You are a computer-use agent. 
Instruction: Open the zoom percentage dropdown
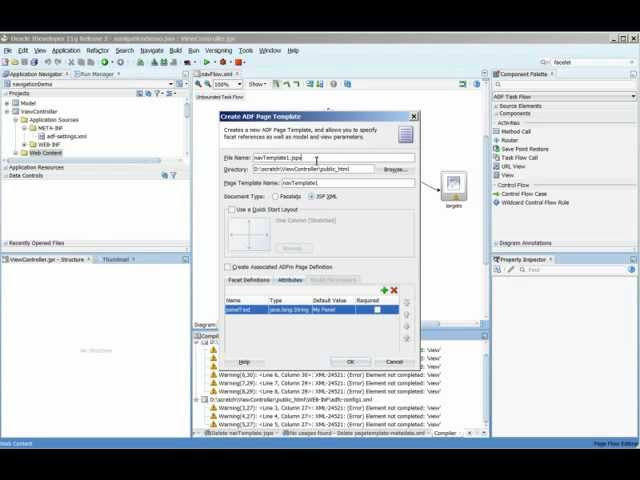(x=240, y=84)
